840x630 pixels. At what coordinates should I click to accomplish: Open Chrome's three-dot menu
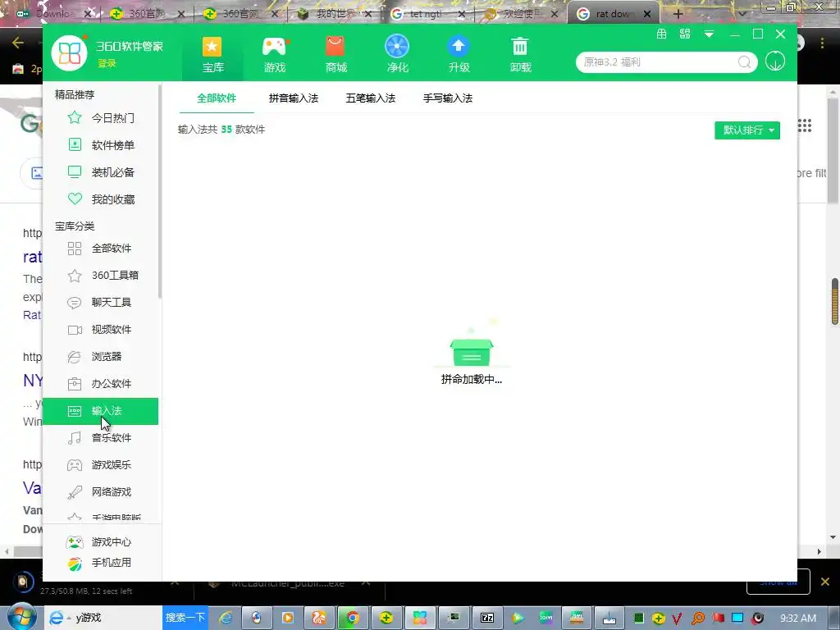pyautogui.click(x=822, y=43)
